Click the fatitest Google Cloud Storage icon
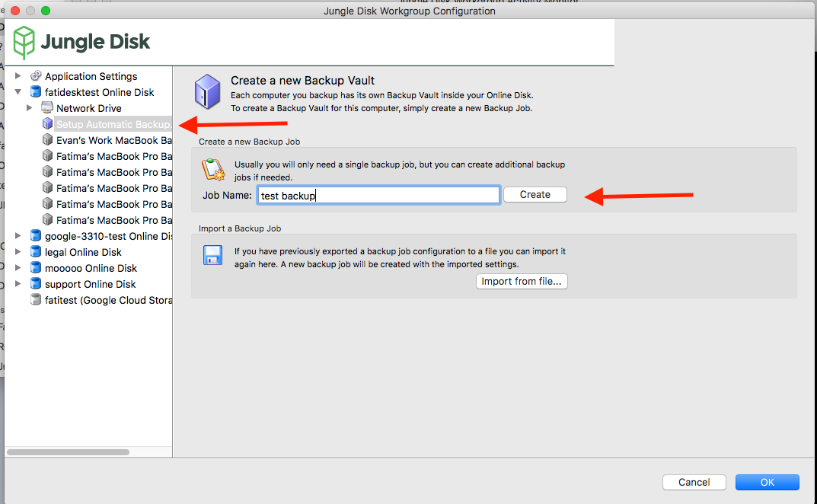The width and height of the screenshot is (817, 504). pos(36,300)
